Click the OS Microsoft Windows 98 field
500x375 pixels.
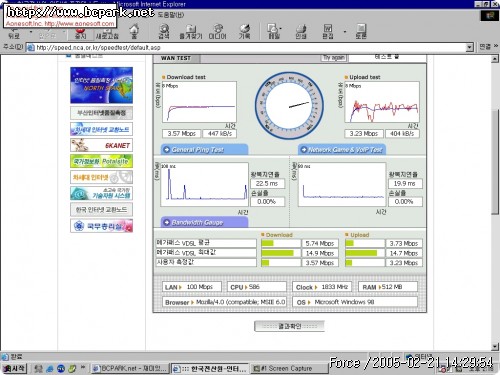355,302
